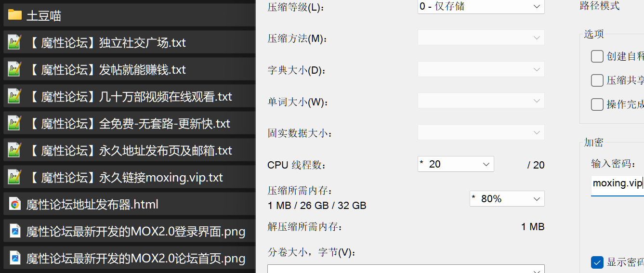Viewport: 644px width, 273px height.
Task: Click the Chrome icon of 魔性论坛地址发布器.html
Action: click(x=15, y=204)
